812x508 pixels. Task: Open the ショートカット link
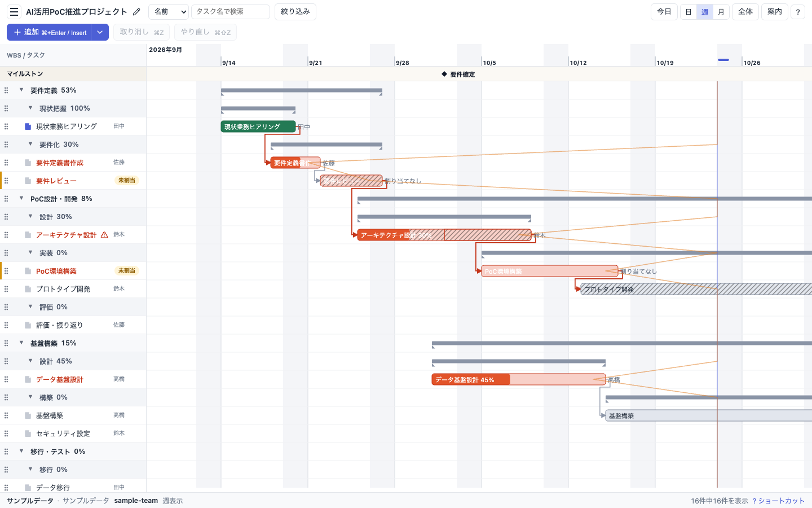[x=779, y=501]
